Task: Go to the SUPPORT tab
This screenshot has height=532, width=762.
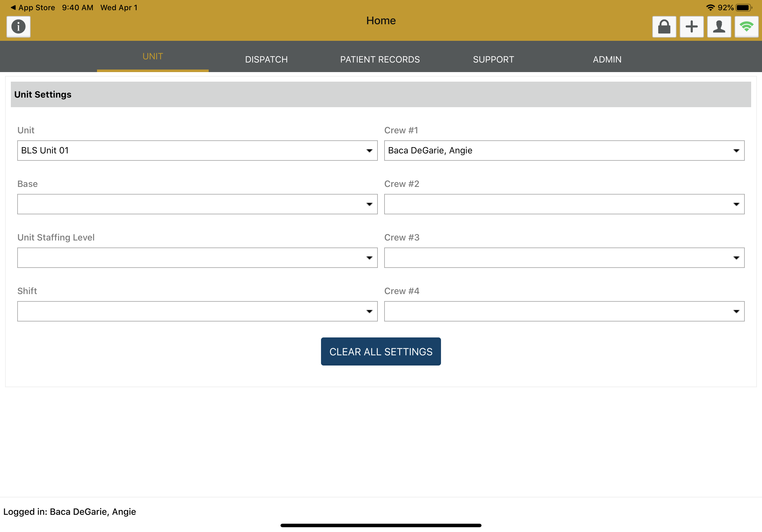Action: point(493,59)
